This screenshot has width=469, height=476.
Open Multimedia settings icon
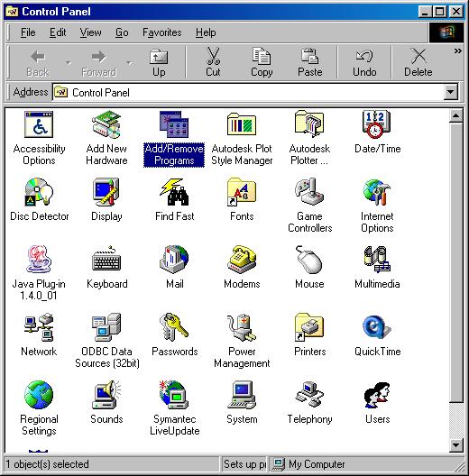click(377, 260)
